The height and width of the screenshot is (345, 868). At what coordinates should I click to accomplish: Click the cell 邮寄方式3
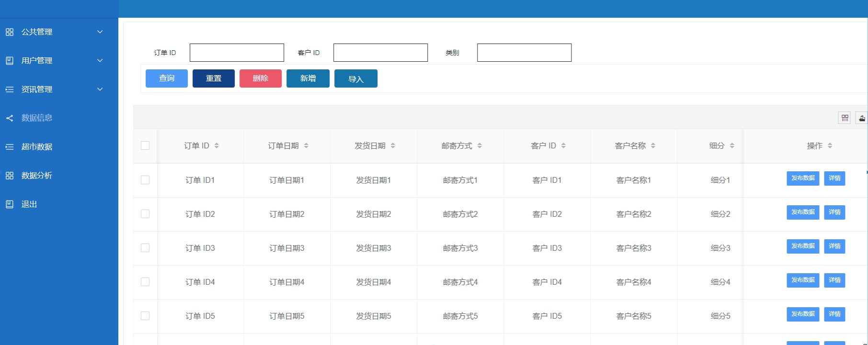pos(460,248)
